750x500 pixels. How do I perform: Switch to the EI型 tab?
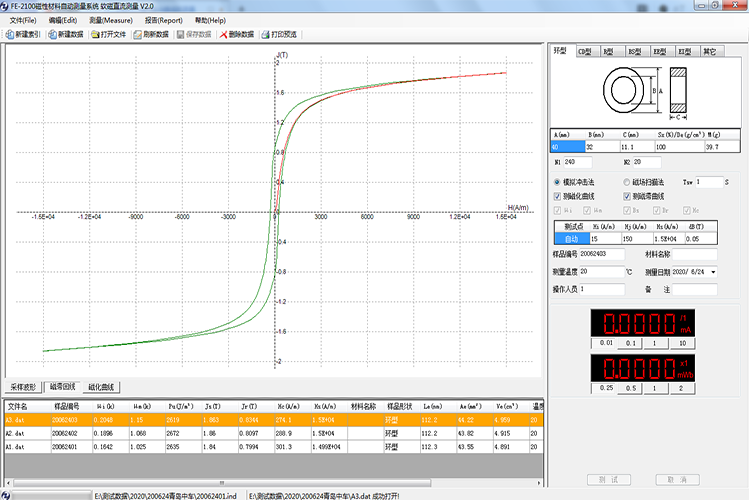point(687,52)
